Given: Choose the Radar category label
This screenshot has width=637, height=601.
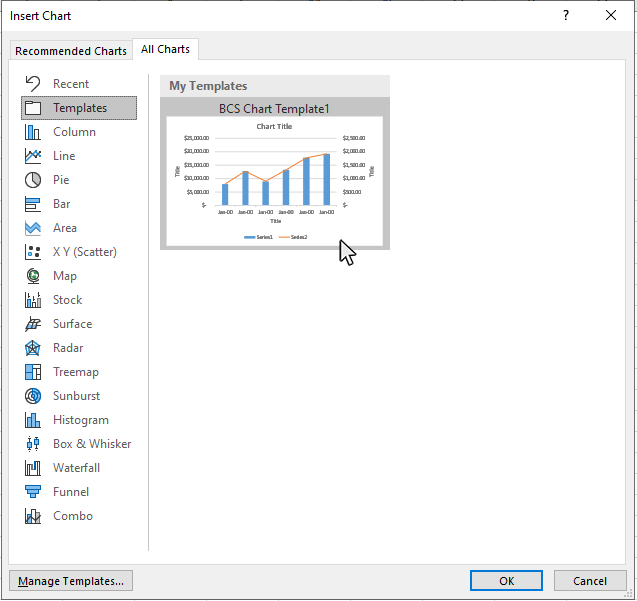Looking at the screenshot, I should [68, 348].
